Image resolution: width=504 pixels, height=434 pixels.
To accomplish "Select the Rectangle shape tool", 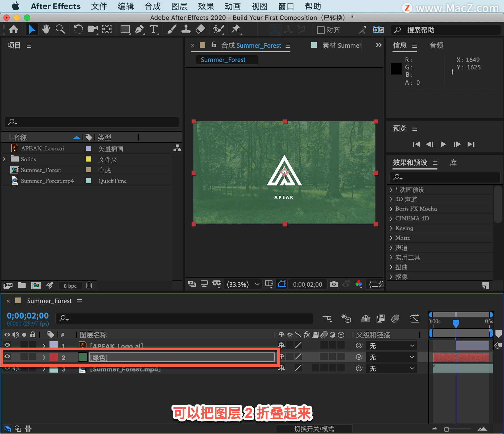I will [125, 30].
